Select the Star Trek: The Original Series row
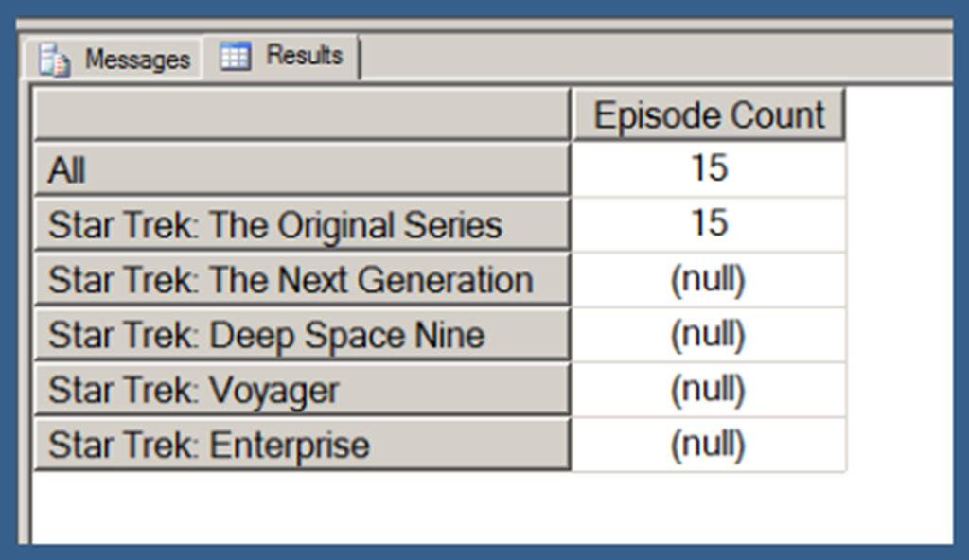This screenshot has width=969, height=560. 302,225
